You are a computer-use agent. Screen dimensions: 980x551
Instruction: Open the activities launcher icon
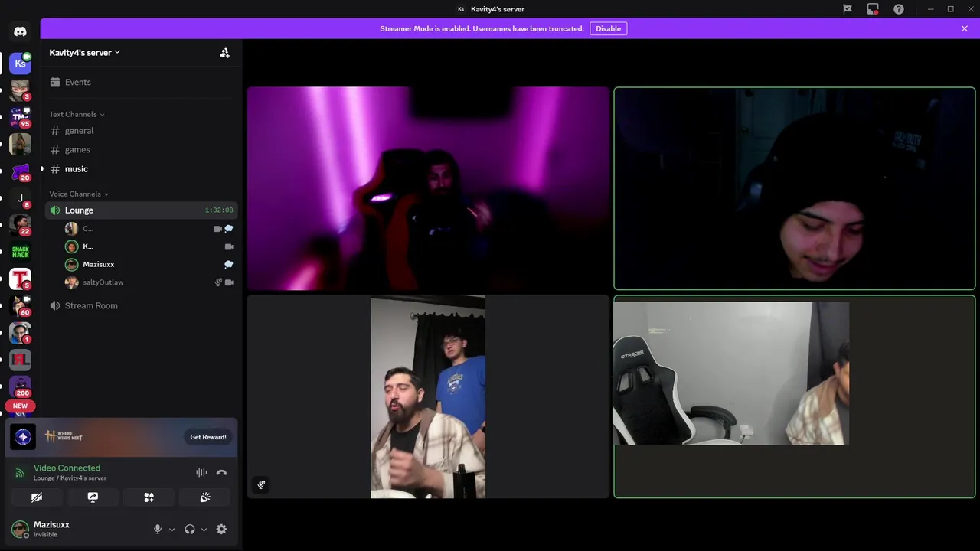[149, 497]
